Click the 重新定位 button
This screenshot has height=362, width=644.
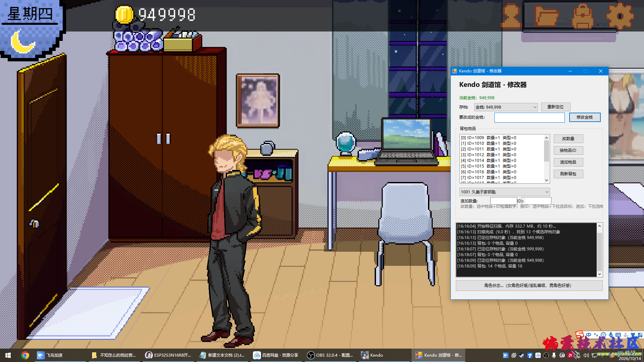tap(555, 107)
